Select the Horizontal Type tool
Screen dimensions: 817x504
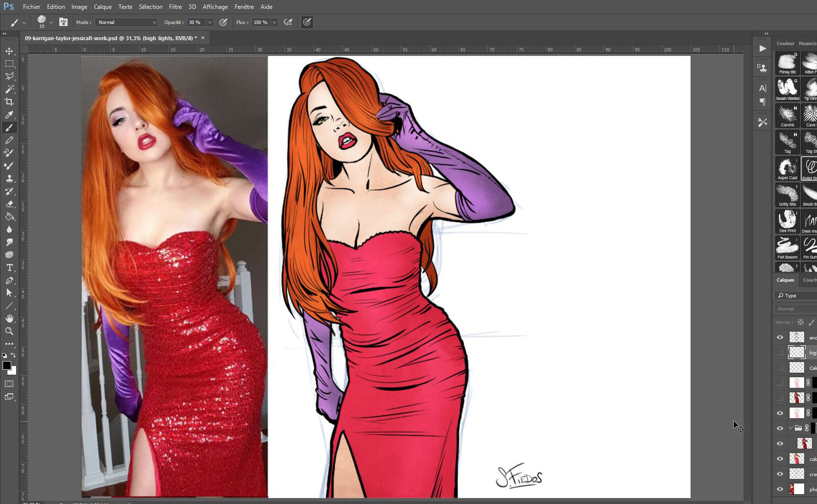(x=9, y=268)
